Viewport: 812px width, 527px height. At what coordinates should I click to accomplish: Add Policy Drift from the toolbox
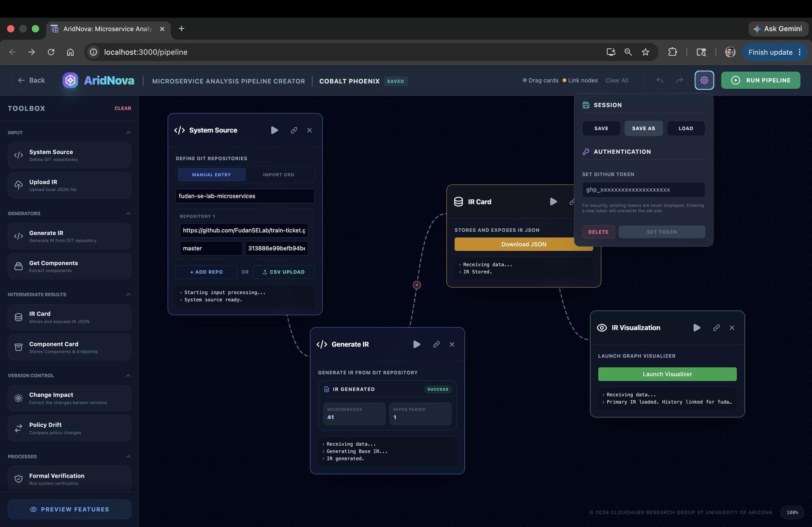(x=69, y=428)
